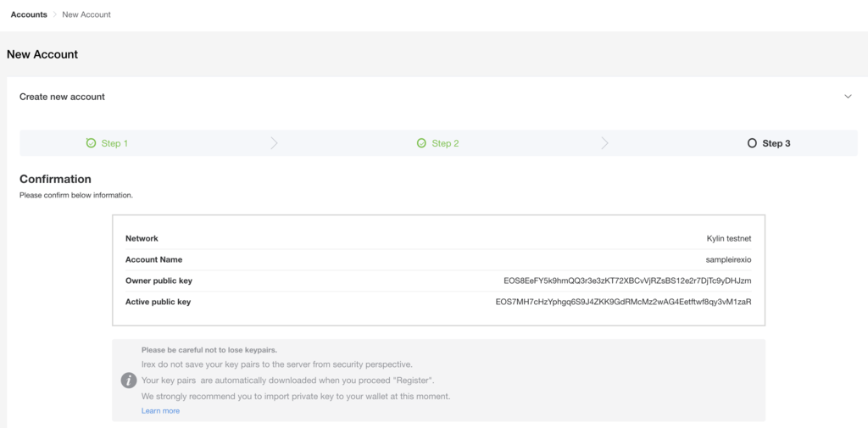Image resolution: width=868 pixels, height=428 pixels.
Task: Click the recommendation to import private key
Action: 296,397
